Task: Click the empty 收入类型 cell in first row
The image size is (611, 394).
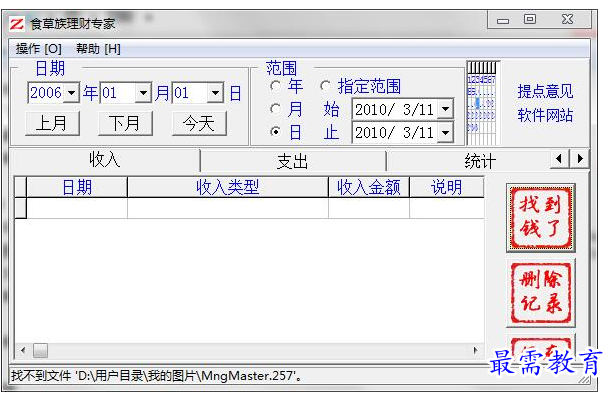Action: (228, 208)
